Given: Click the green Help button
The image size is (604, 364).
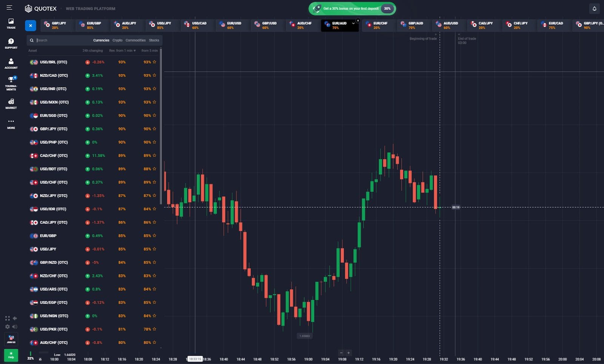Looking at the screenshot, I should click(11, 355).
